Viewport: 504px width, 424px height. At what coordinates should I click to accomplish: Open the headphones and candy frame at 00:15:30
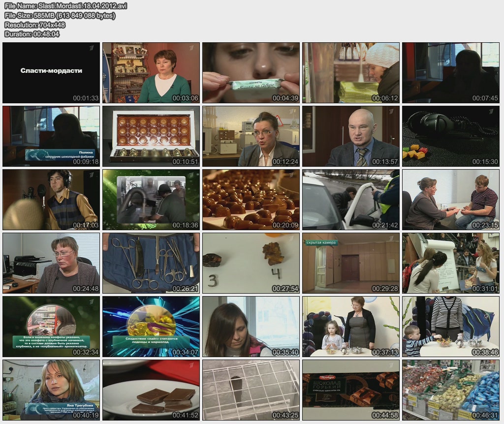coord(451,136)
